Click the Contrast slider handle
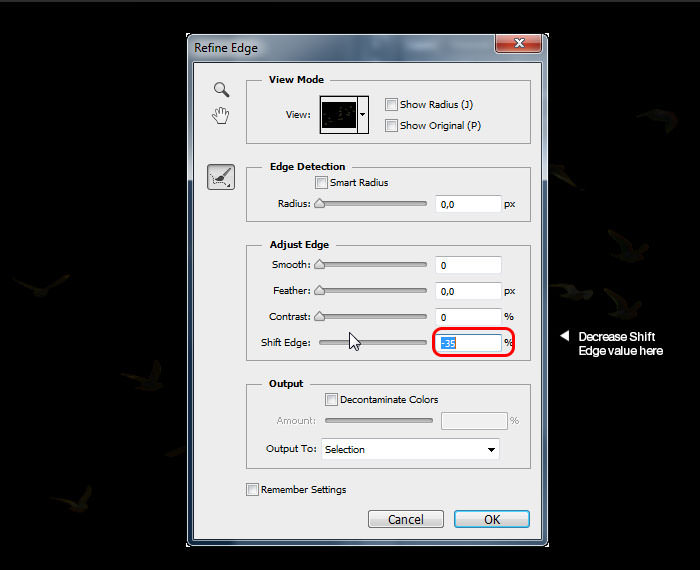 tap(320, 316)
